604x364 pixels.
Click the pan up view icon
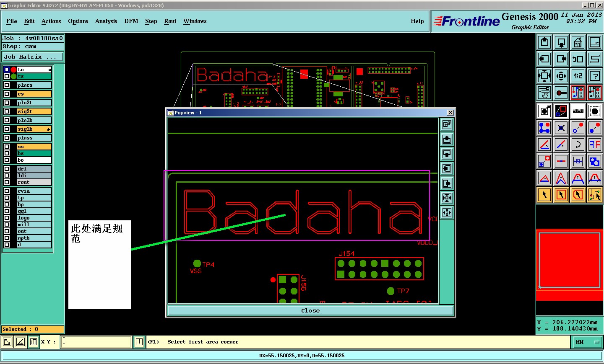[544, 42]
